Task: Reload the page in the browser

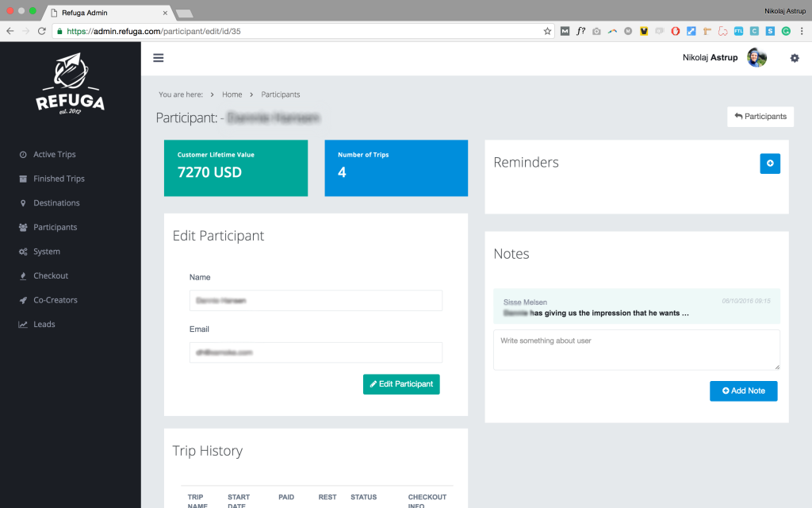Action: (x=42, y=31)
